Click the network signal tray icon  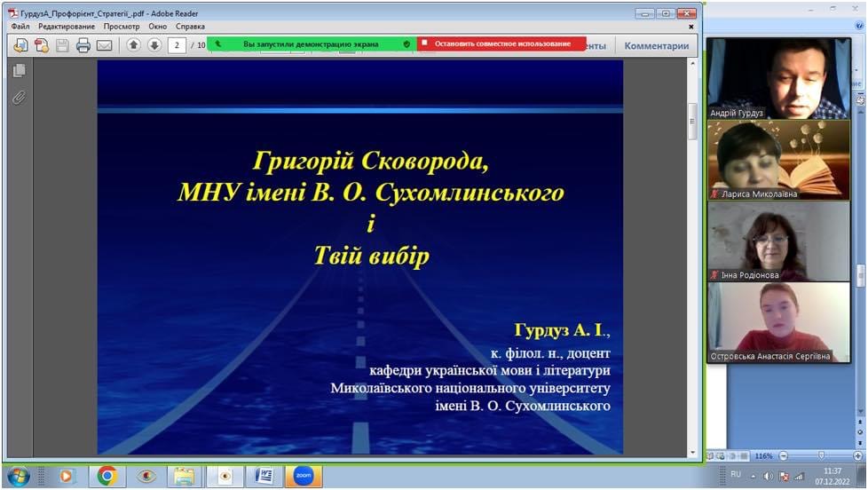(x=798, y=476)
